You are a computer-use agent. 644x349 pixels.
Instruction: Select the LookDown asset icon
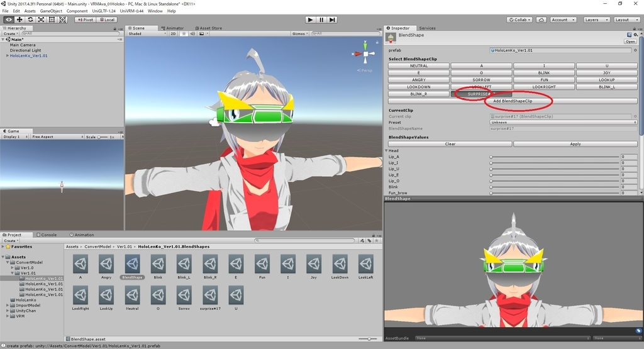pos(340,263)
